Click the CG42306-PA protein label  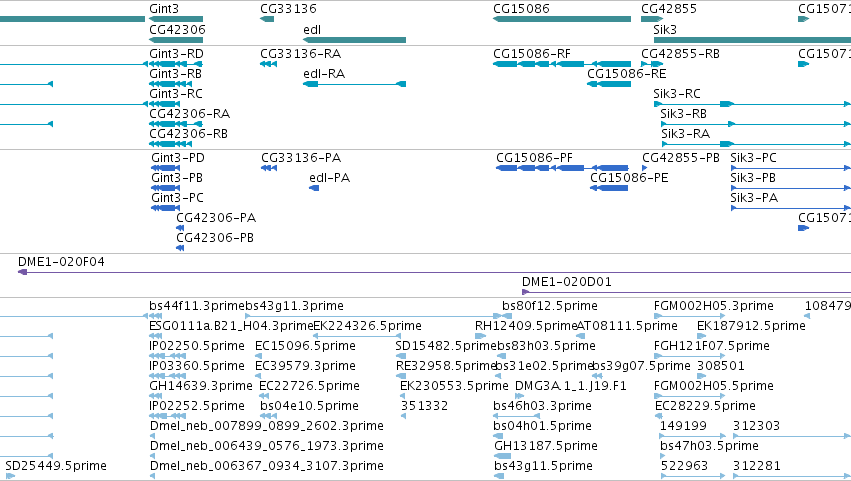tap(216, 218)
